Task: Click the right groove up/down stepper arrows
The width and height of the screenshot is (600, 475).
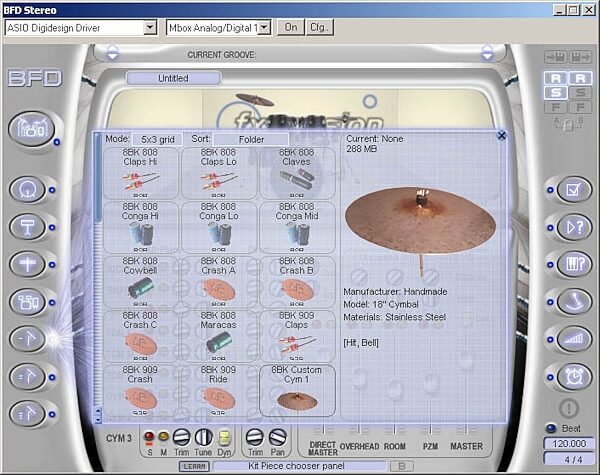Action: pos(487,52)
